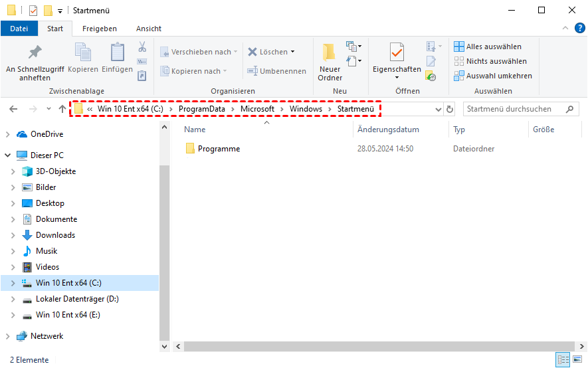Open Eigenschaften properties icon

[x=397, y=52]
